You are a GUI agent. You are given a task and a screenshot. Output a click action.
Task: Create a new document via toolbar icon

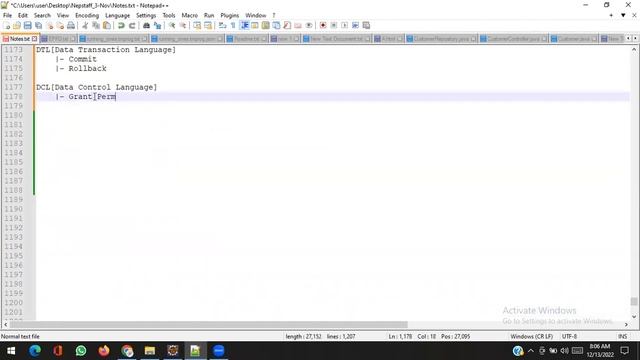(x=7, y=26)
